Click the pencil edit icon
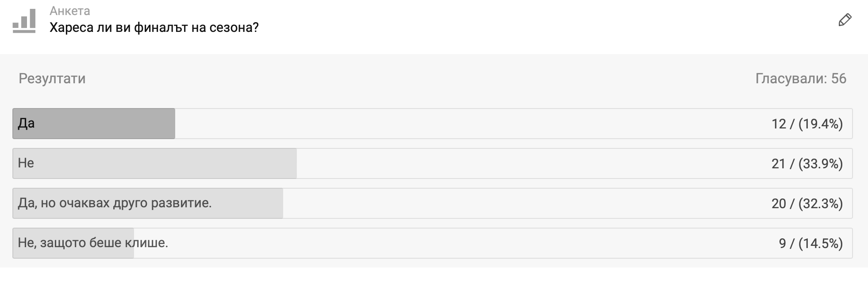The width and height of the screenshot is (868, 295). tap(845, 20)
